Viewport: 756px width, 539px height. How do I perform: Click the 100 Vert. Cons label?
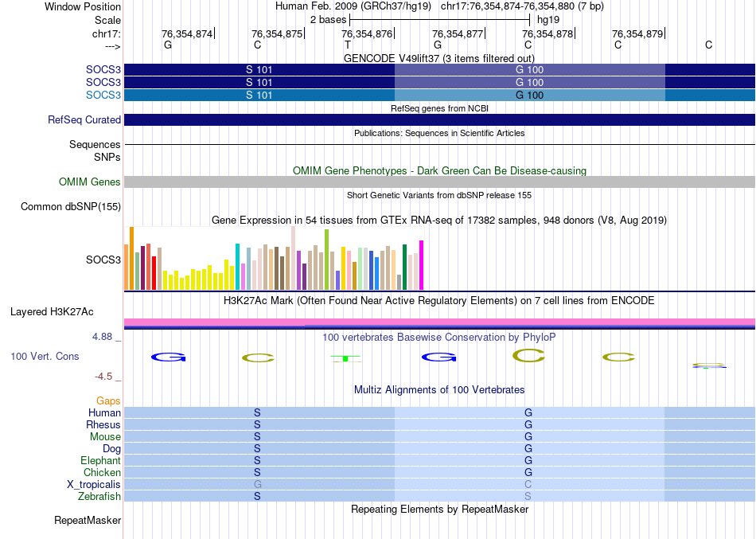click(x=45, y=356)
